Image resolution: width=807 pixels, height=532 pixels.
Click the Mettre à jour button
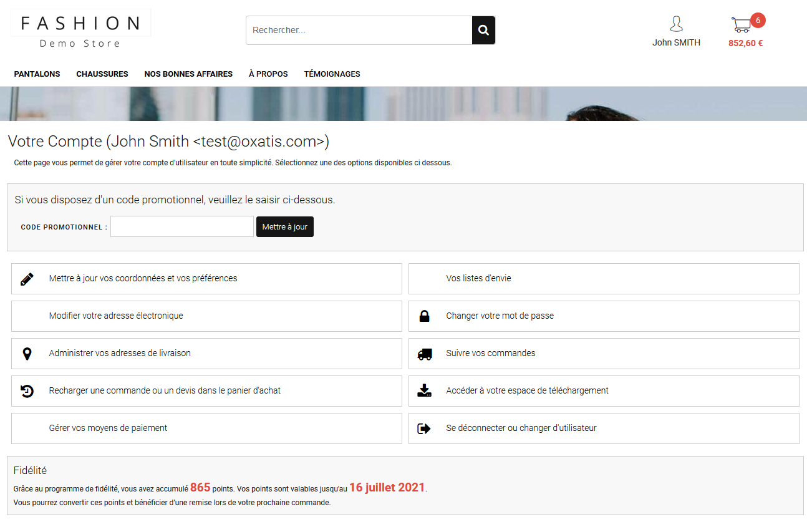[x=285, y=227]
